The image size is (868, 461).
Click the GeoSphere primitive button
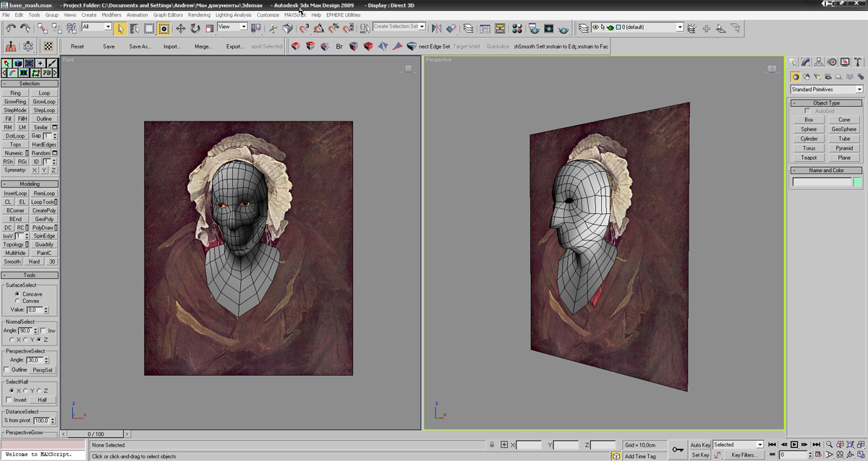click(844, 129)
